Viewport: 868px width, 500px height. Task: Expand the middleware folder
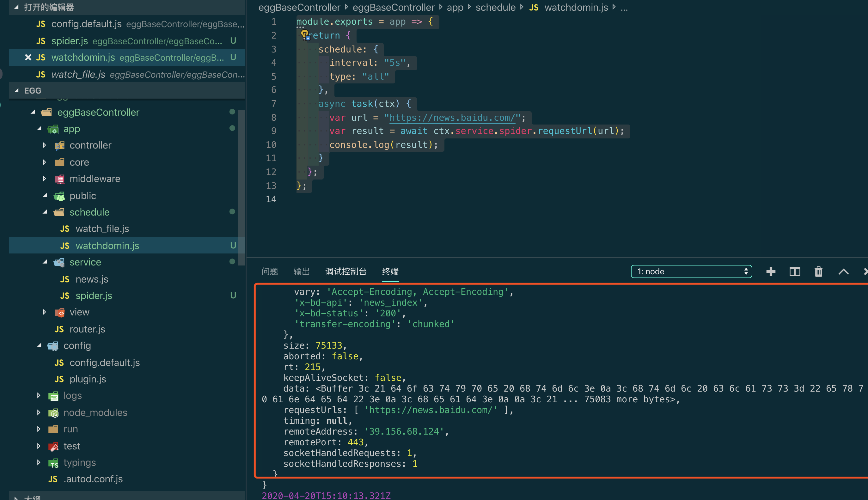[44, 179]
